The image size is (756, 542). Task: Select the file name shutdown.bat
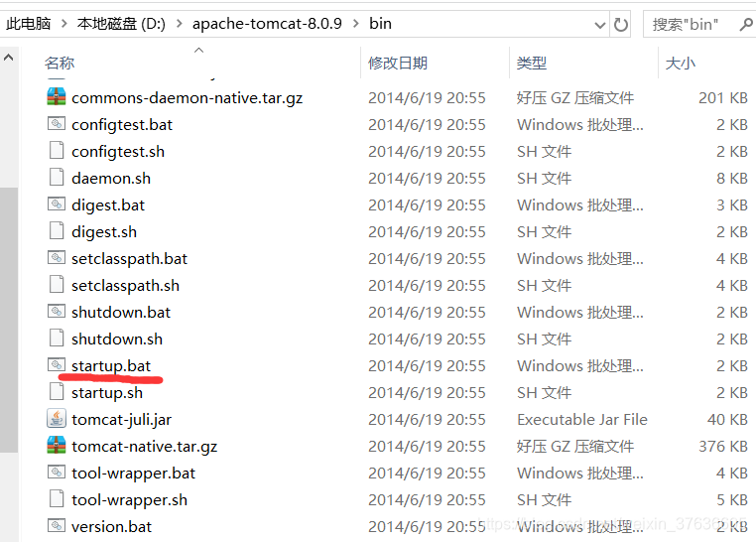click(x=121, y=313)
